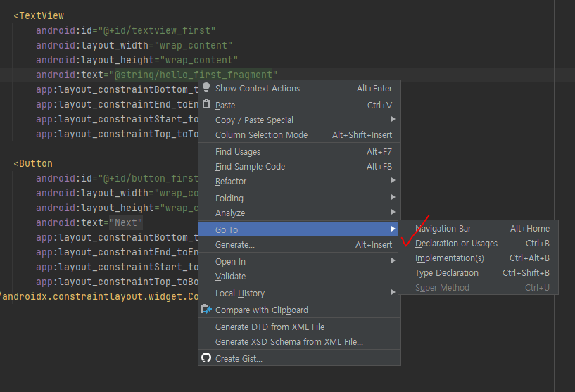
Task: Open the Folding submenu
Action: coord(299,198)
